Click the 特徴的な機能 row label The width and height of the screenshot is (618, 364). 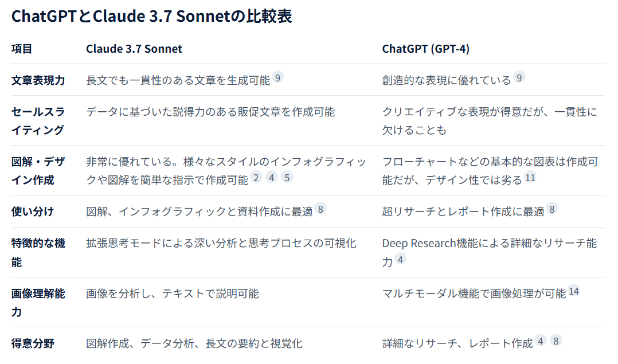[x=38, y=253]
